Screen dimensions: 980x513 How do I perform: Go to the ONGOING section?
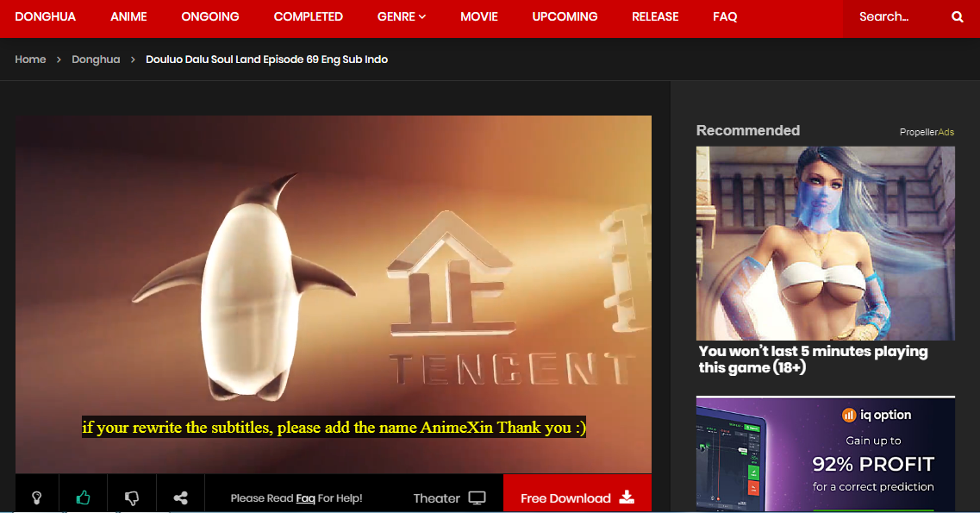point(210,16)
